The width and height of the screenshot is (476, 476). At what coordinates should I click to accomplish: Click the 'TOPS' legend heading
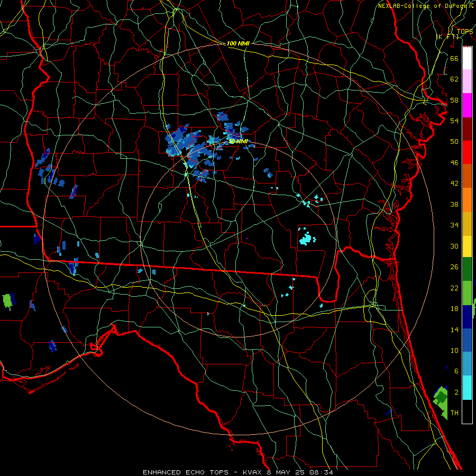(x=465, y=31)
